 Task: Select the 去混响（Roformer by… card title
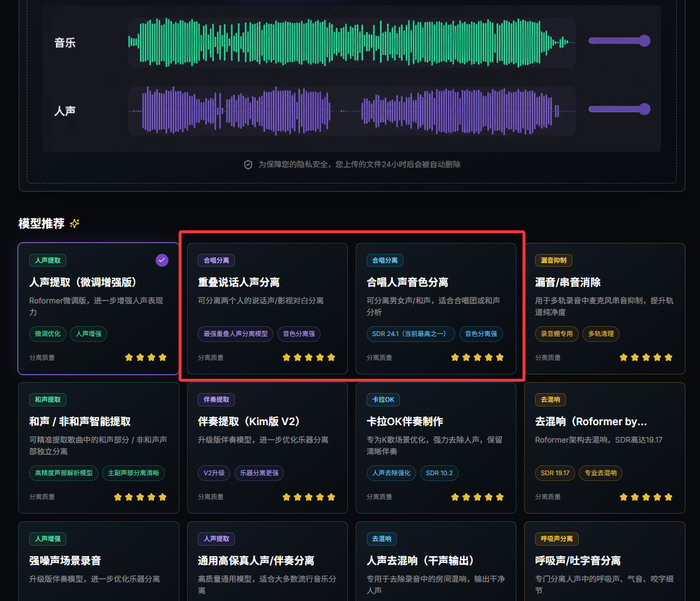591,421
